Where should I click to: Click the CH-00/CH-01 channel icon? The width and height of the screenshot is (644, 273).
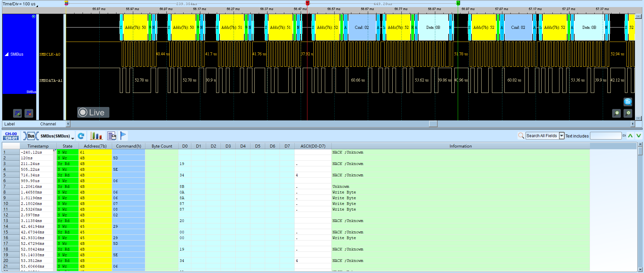pyautogui.click(x=11, y=136)
